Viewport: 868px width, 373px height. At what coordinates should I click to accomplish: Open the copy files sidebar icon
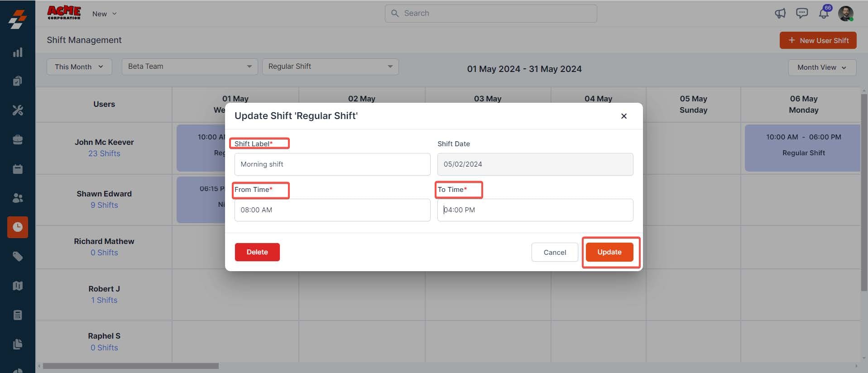click(18, 344)
